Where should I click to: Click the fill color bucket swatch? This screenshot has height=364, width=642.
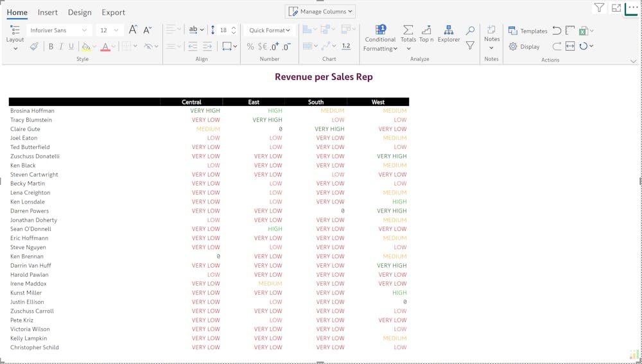[85, 47]
